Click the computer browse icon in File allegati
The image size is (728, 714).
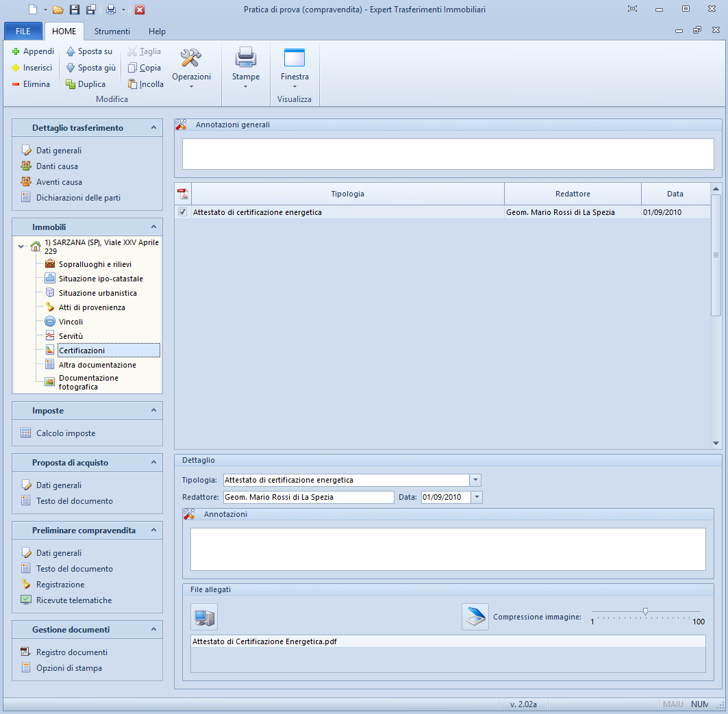click(x=204, y=617)
